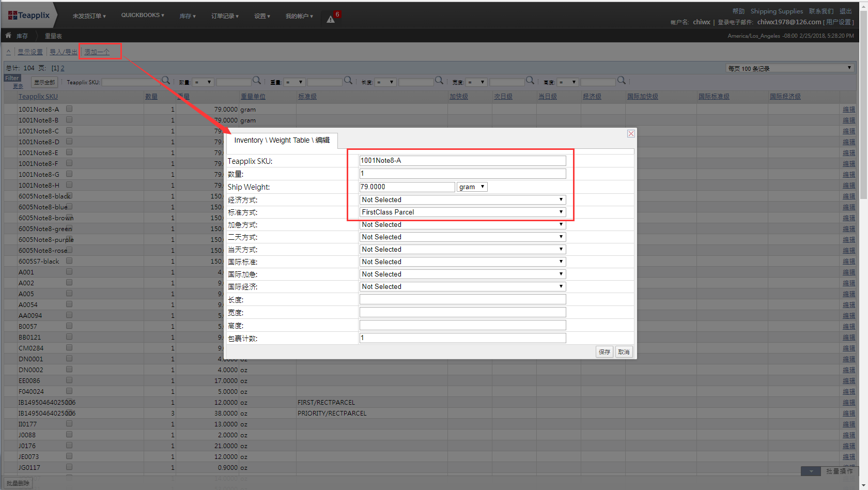
Task: Sort by 标准级 column header
Action: (x=307, y=97)
